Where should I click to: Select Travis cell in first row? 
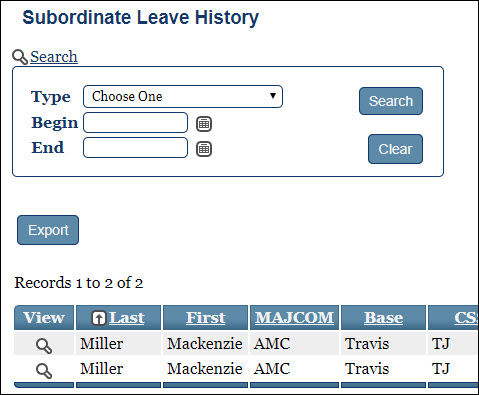367,344
